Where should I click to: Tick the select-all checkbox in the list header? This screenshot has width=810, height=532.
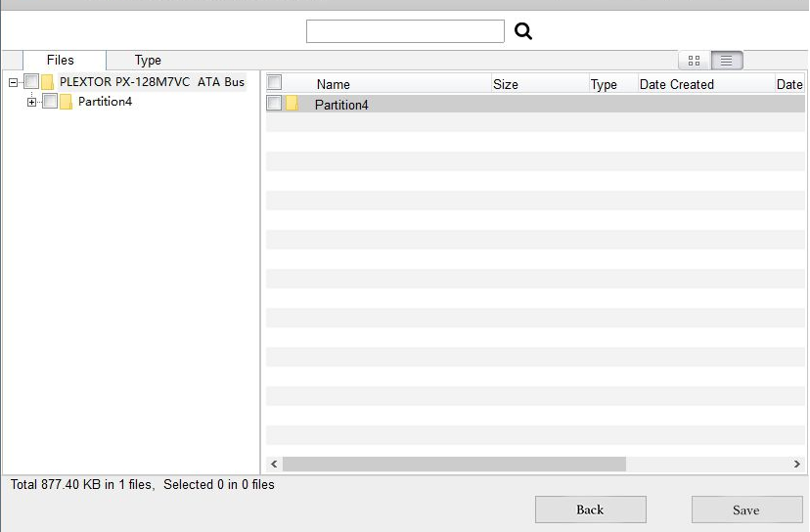[x=274, y=82]
